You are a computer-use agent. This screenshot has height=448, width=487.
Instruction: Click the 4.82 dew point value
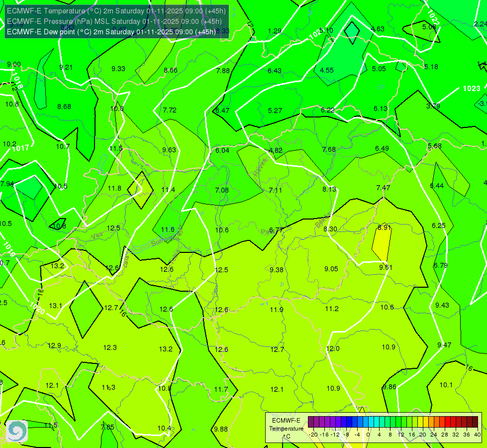click(x=276, y=150)
